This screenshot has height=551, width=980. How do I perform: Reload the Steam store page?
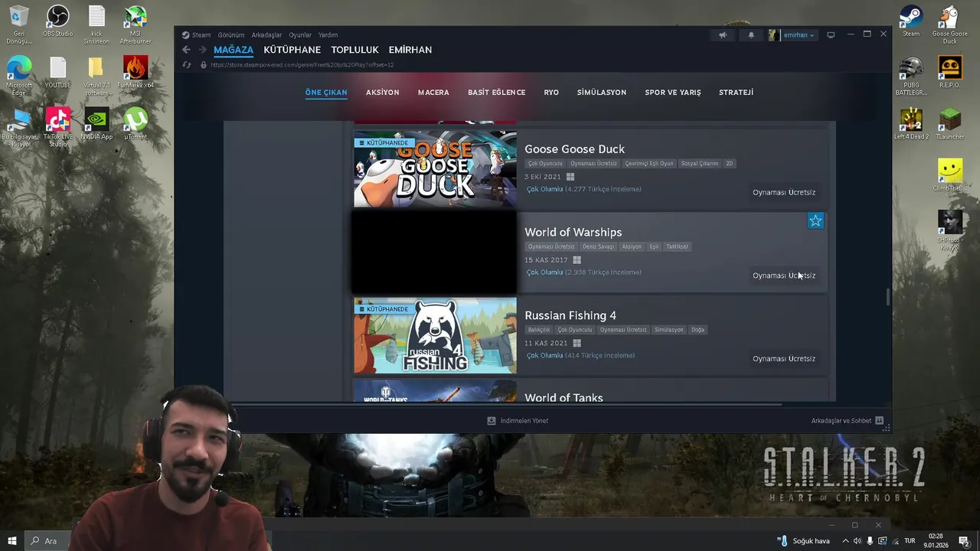pos(186,65)
